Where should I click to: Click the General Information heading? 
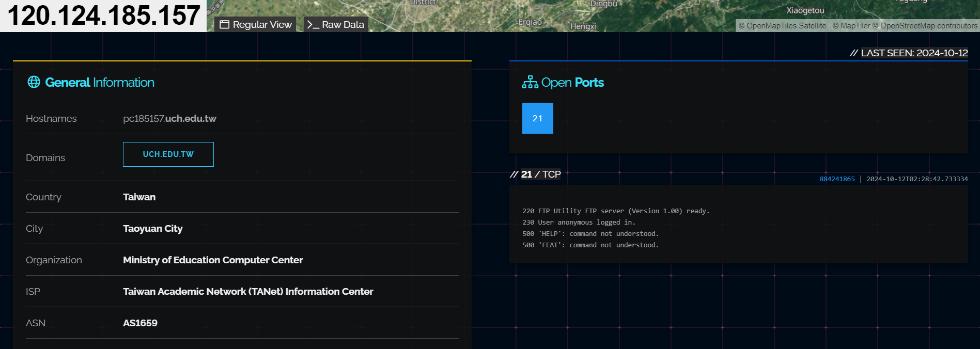(100, 83)
